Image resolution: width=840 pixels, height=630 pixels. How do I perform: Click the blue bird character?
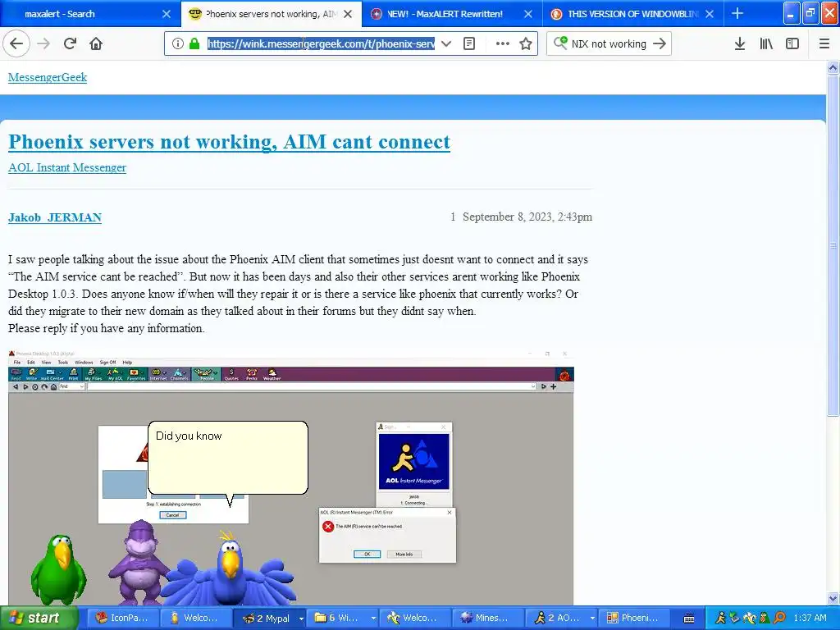(x=230, y=569)
